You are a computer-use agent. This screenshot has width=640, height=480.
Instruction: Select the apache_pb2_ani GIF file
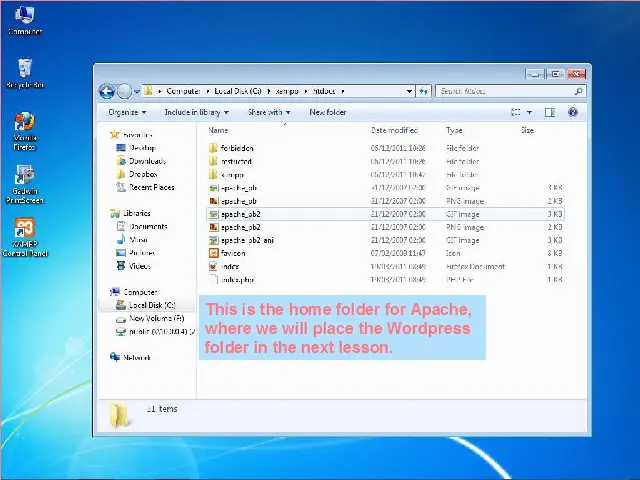[385, 240]
